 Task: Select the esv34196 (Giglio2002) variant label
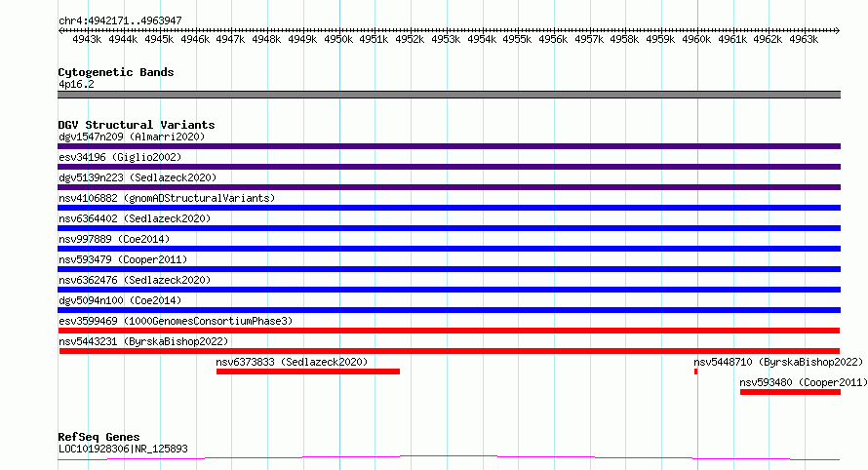point(120,157)
